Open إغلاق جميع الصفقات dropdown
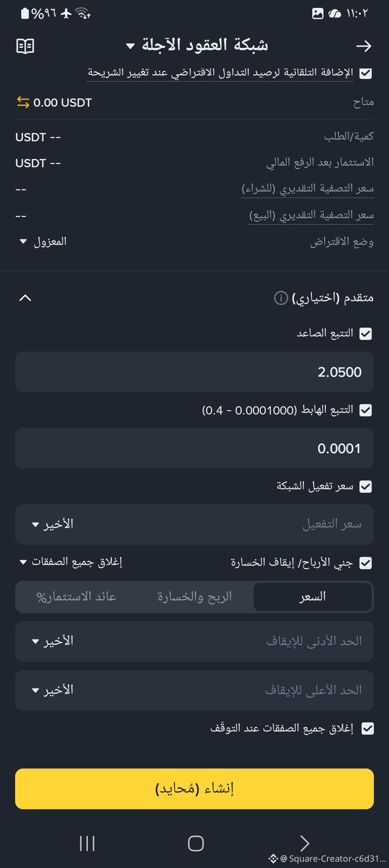This screenshot has height=868, width=389. 71,562
